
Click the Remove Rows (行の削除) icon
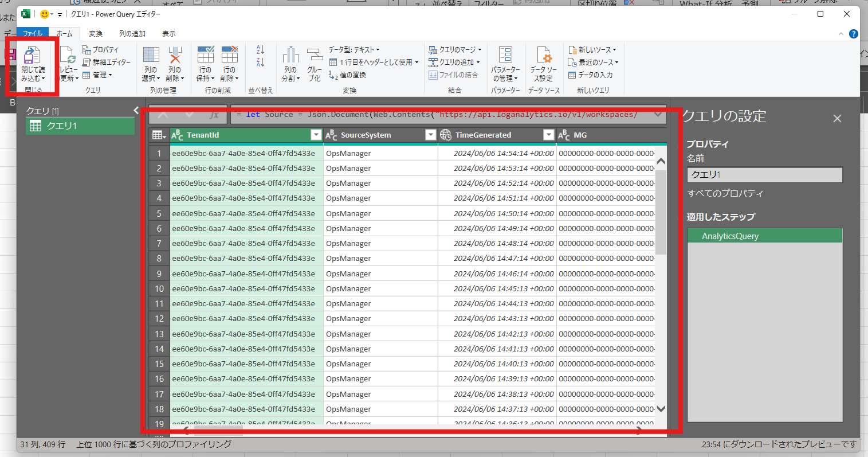(229, 55)
